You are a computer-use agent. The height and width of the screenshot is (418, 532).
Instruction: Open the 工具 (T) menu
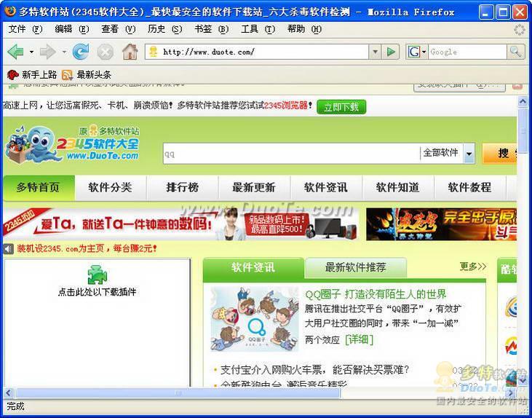(x=258, y=30)
